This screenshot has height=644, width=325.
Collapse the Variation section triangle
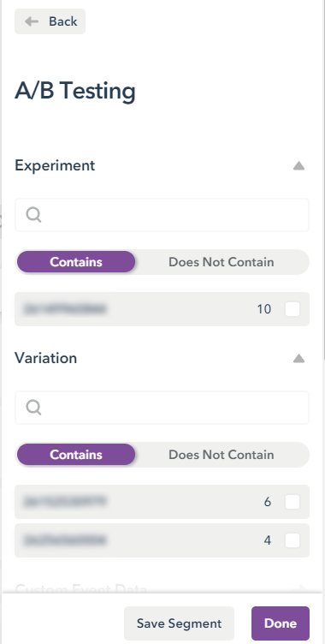click(298, 359)
